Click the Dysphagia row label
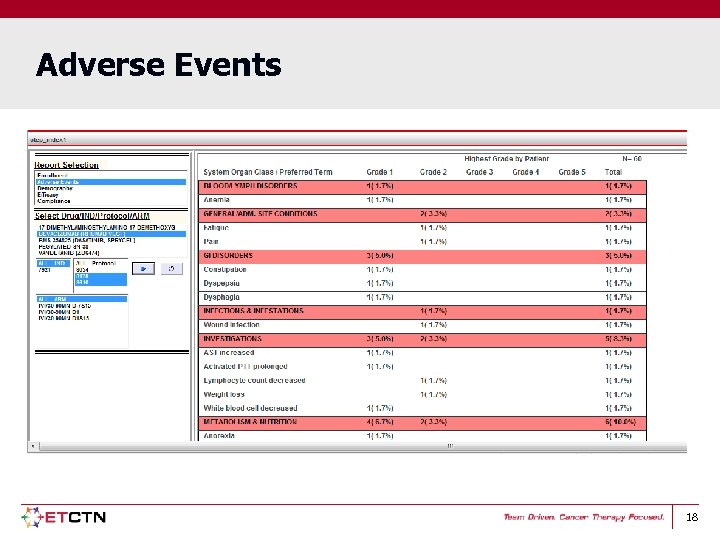The width and height of the screenshot is (720, 540). click(x=221, y=297)
